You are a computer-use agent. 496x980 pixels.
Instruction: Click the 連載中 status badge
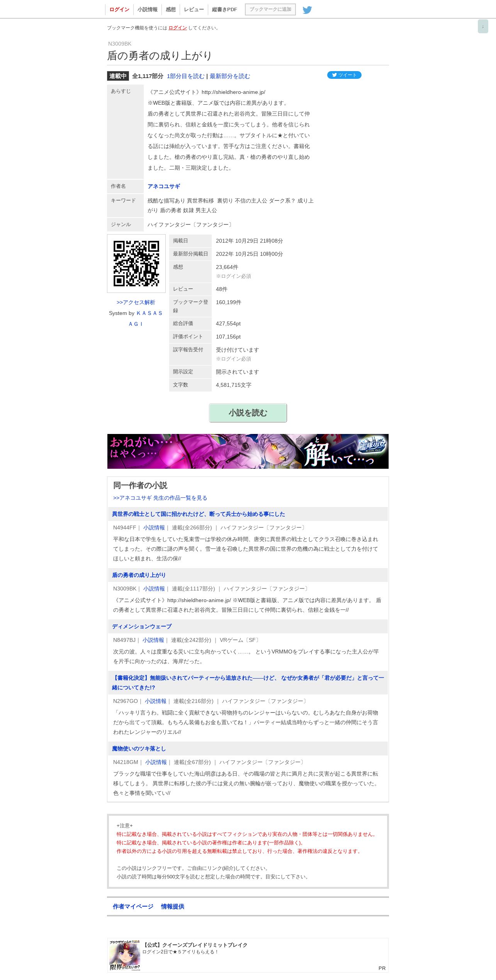click(118, 76)
